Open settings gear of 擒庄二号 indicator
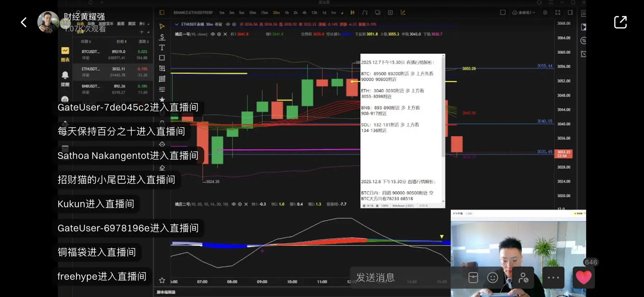 point(240,204)
